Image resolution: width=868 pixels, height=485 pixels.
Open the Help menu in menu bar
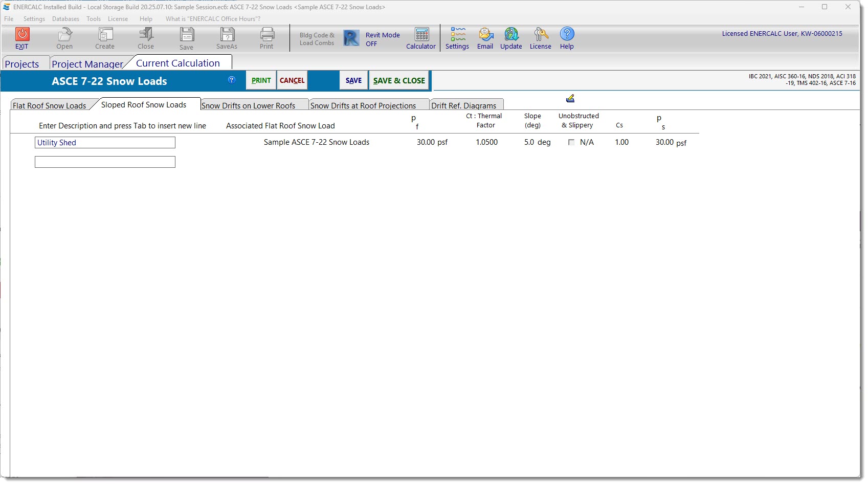[x=146, y=19]
